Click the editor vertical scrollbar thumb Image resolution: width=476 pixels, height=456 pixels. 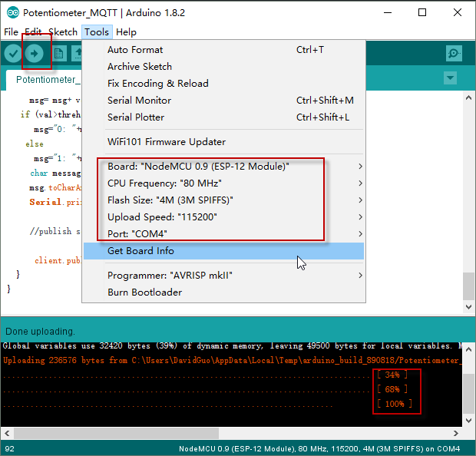coord(469,286)
